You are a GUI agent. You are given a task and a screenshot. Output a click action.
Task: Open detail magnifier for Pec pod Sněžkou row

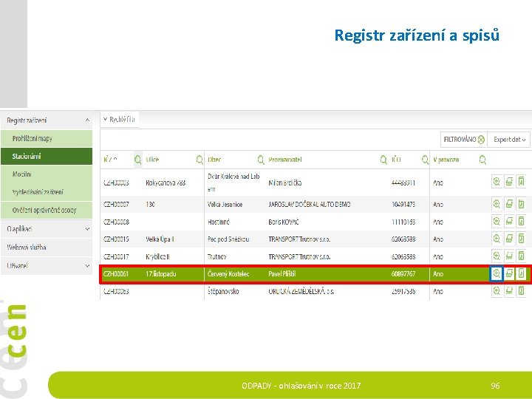497,239
